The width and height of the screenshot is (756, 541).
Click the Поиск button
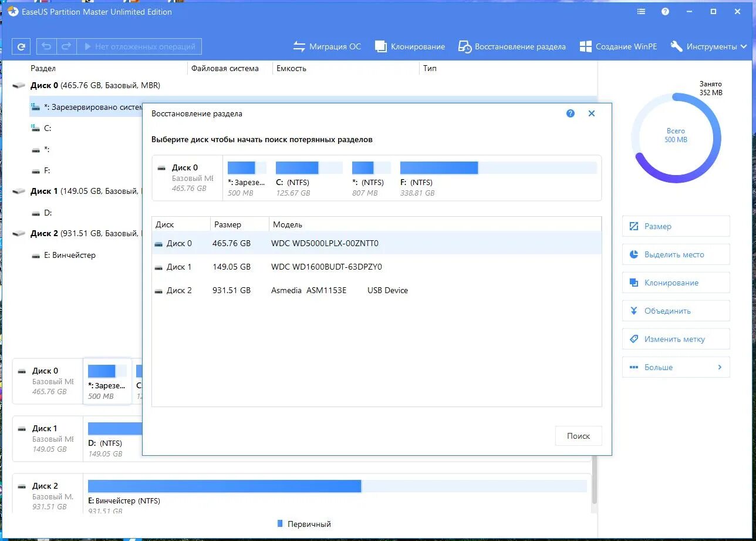(x=578, y=436)
